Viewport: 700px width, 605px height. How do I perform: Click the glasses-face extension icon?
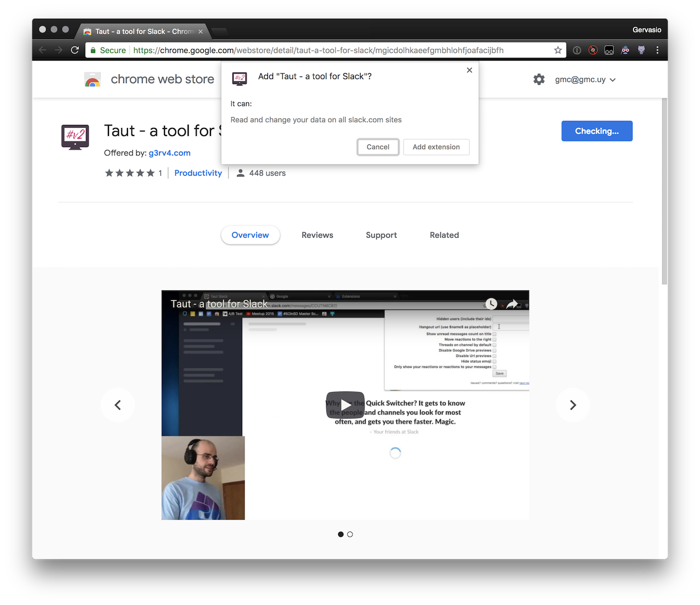pos(609,50)
